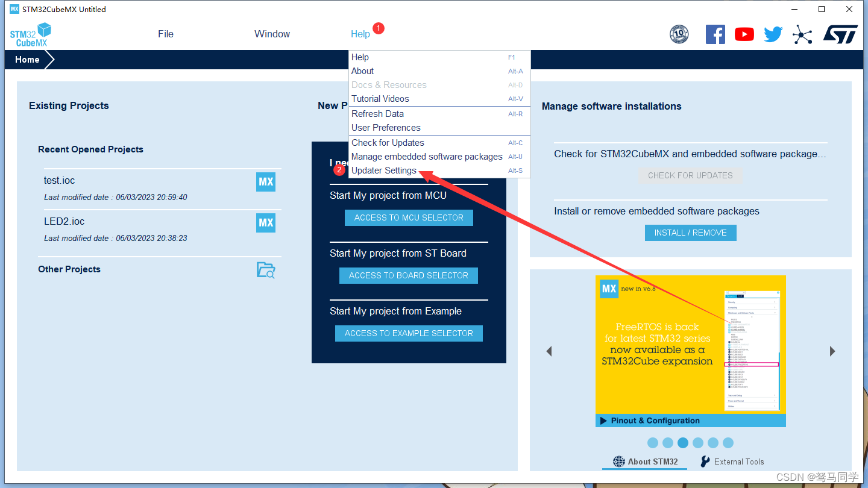Click the ST company logo
This screenshot has height=488, width=868.
click(840, 34)
